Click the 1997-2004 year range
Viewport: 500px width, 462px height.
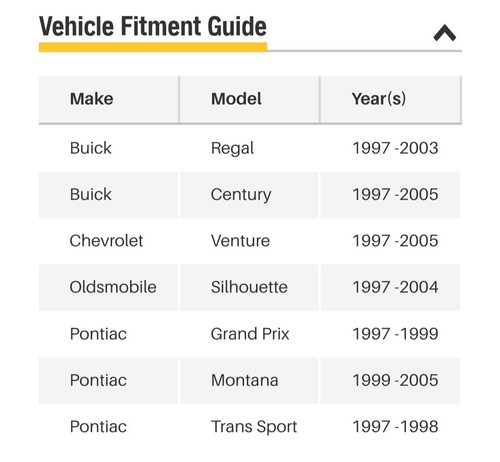pos(395,287)
